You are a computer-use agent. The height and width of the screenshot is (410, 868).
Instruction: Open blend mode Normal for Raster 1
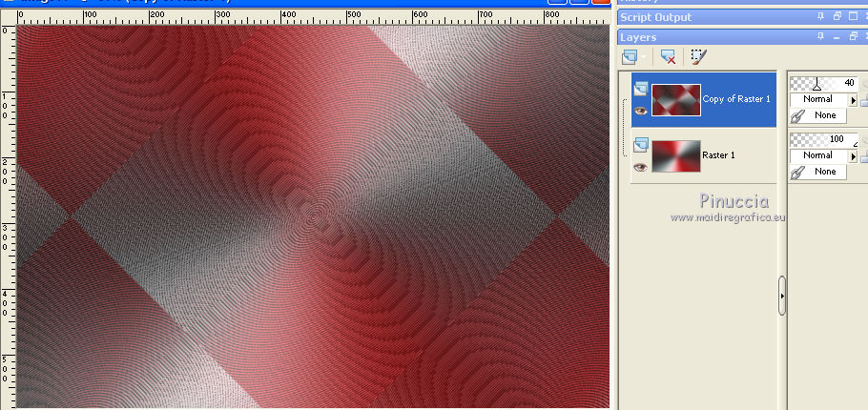[818, 156]
